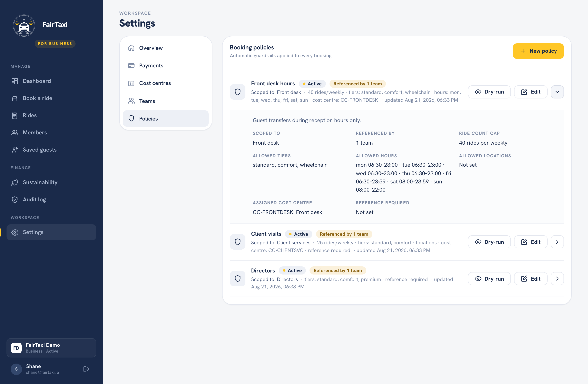This screenshot has width=588, height=384.
Task: Click the Audit log shield icon
Action: point(15,199)
